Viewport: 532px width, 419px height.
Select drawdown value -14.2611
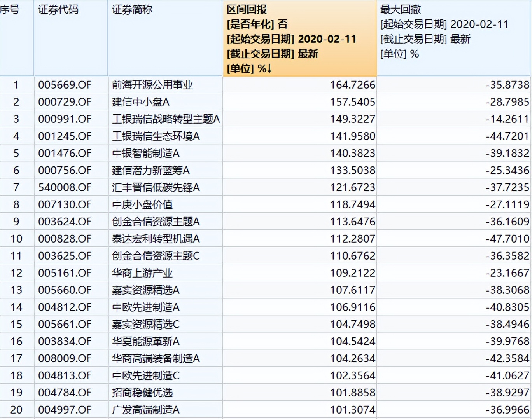pos(507,119)
